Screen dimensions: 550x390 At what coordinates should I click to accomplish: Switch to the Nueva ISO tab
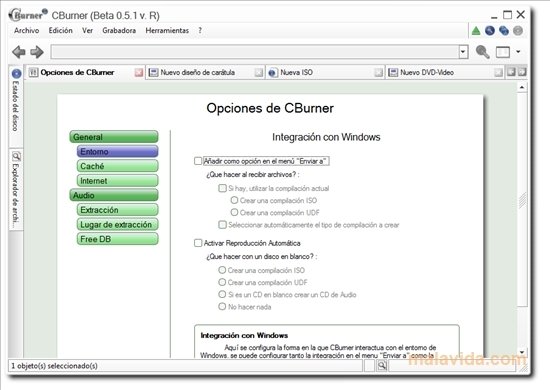[x=297, y=72]
